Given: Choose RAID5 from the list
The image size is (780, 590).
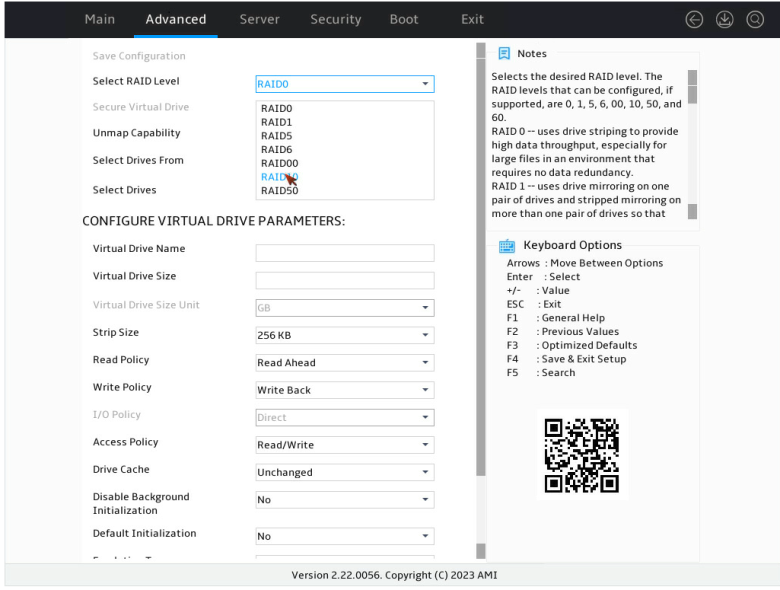Looking at the screenshot, I should (x=277, y=136).
